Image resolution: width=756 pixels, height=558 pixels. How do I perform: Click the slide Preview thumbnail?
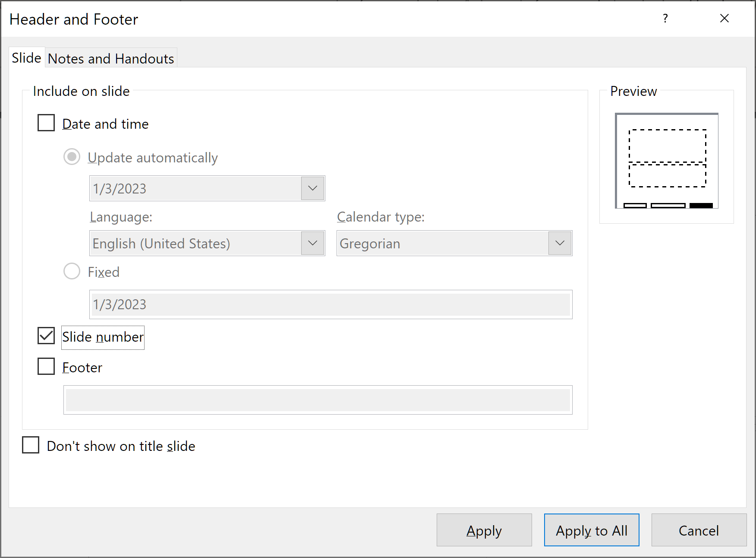pos(667,161)
